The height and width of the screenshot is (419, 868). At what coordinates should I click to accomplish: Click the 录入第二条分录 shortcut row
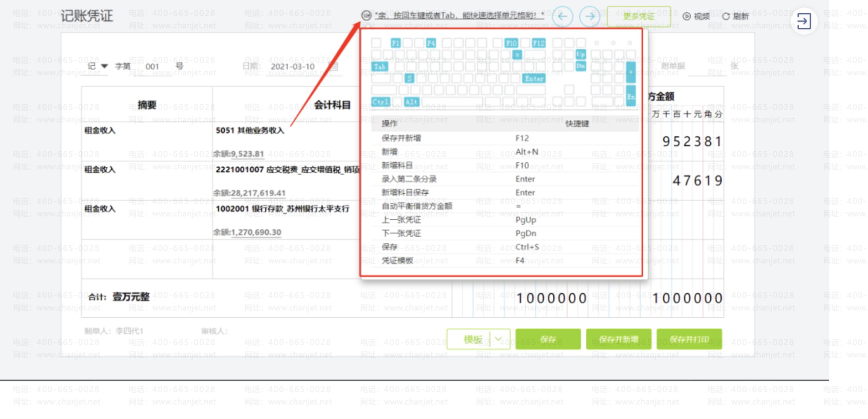tap(505, 179)
